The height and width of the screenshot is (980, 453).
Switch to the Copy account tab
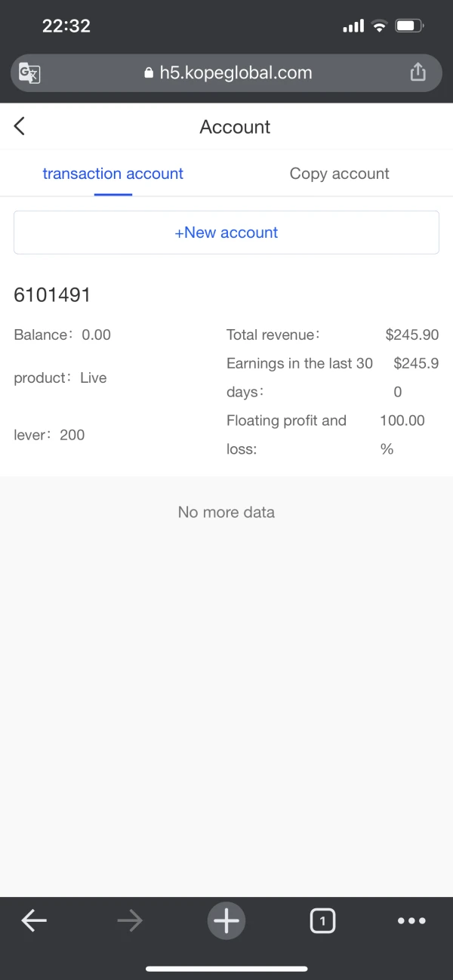(340, 174)
